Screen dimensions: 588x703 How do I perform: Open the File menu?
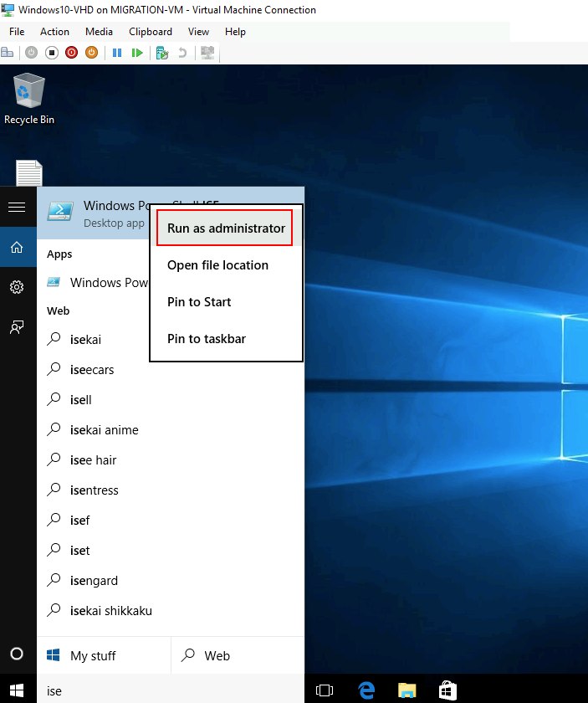tap(17, 32)
